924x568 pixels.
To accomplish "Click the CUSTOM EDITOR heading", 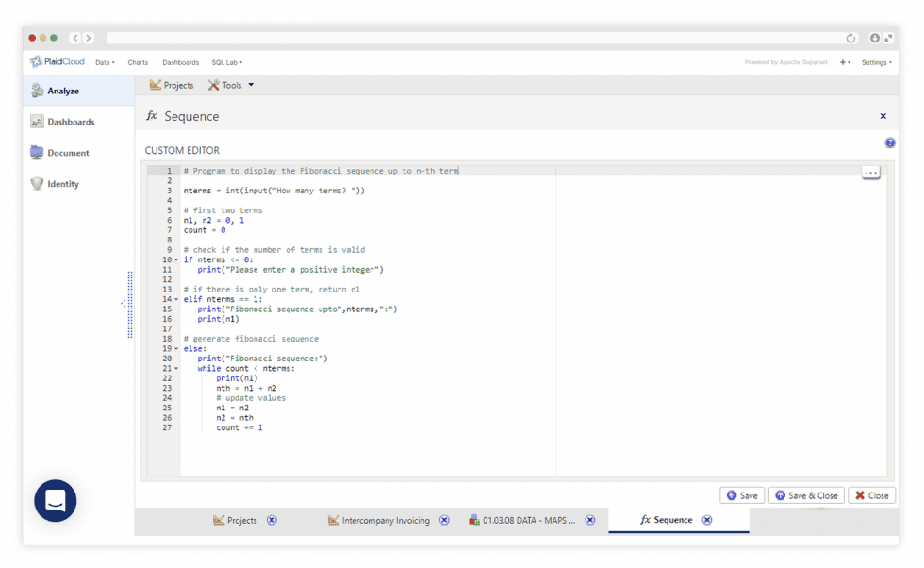I will point(182,150).
